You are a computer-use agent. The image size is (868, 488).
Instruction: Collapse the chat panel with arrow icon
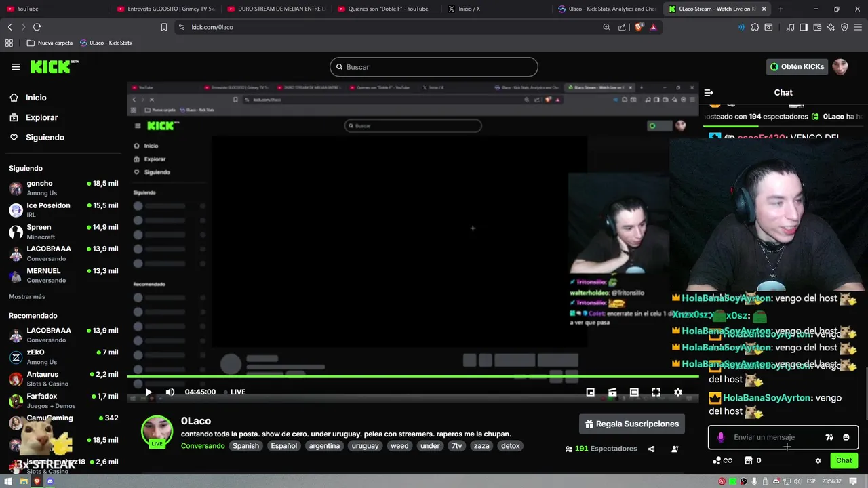coord(709,93)
